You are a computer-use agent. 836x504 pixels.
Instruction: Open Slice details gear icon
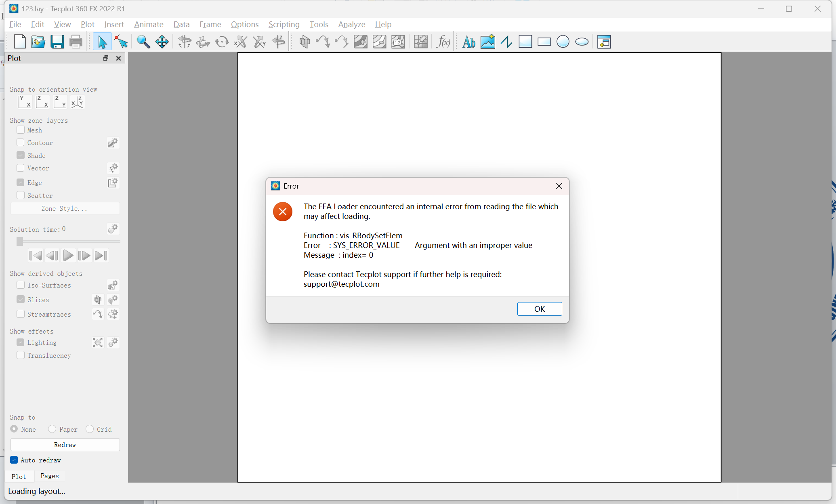coord(113,300)
